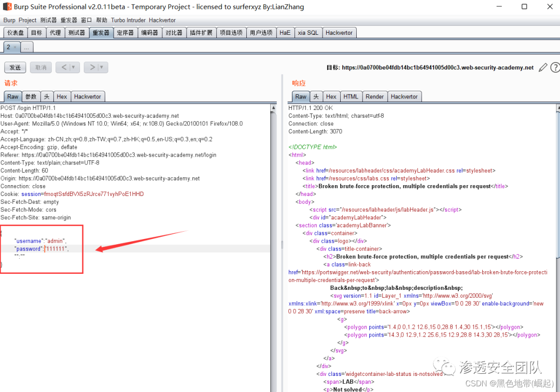Click the response pane vertical scrollbar
The image size is (560, 392).
tap(558, 185)
